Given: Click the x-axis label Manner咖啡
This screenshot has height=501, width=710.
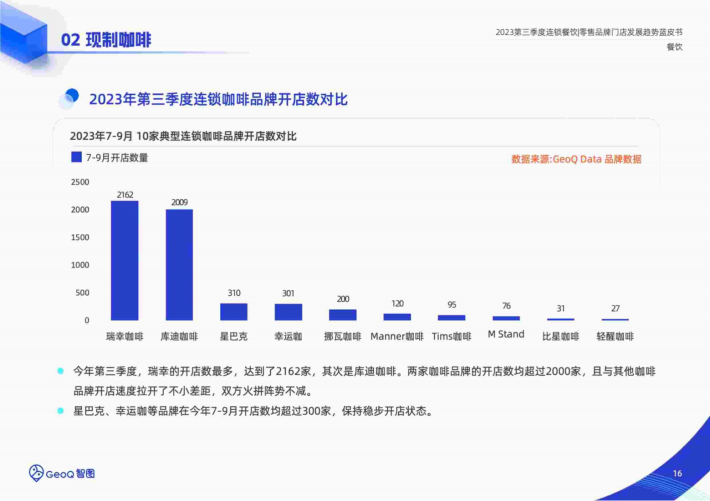Looking at the screenshot, I should click(397, 337).
